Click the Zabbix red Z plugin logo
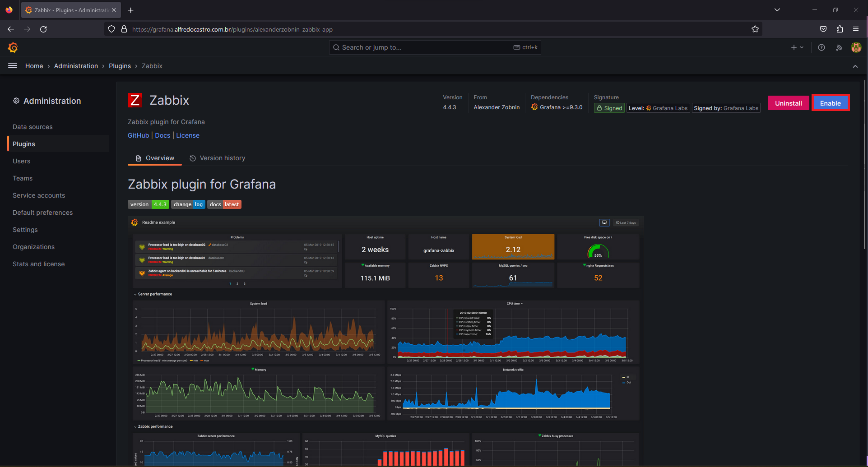The image size is (868, 467). [135, 100]
